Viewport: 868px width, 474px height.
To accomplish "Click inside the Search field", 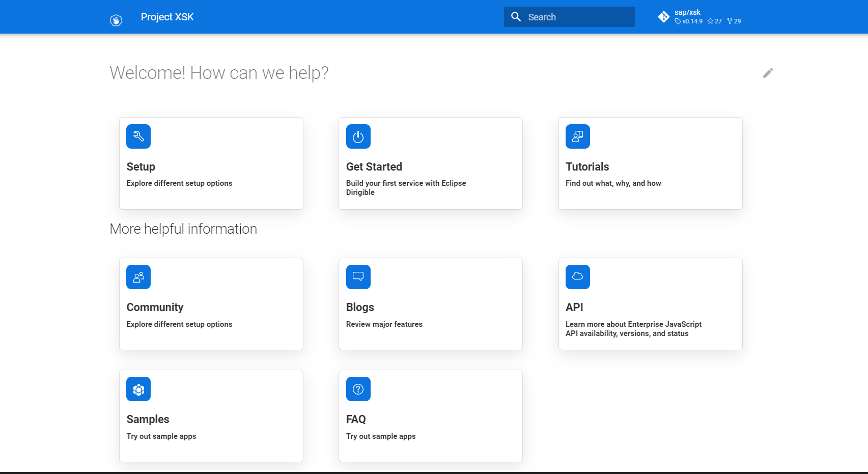I will [x=570, y=16].
